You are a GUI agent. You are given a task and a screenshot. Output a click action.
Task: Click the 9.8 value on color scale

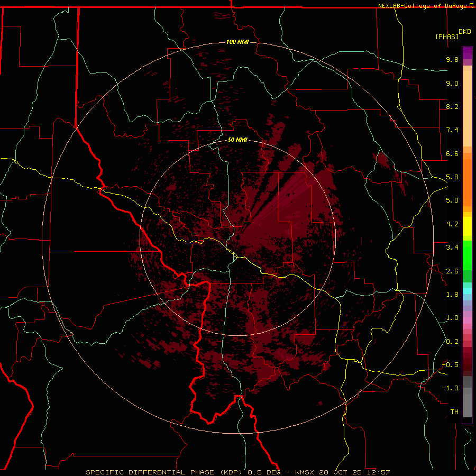[452, 59]
